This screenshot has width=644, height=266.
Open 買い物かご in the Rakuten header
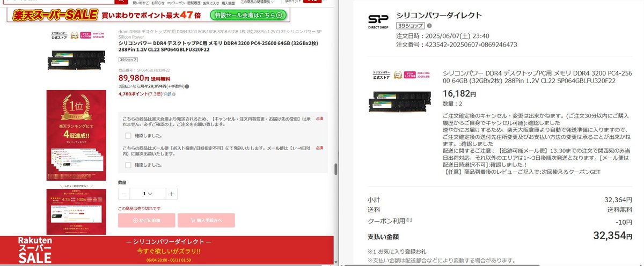click(x=142, y=3)
